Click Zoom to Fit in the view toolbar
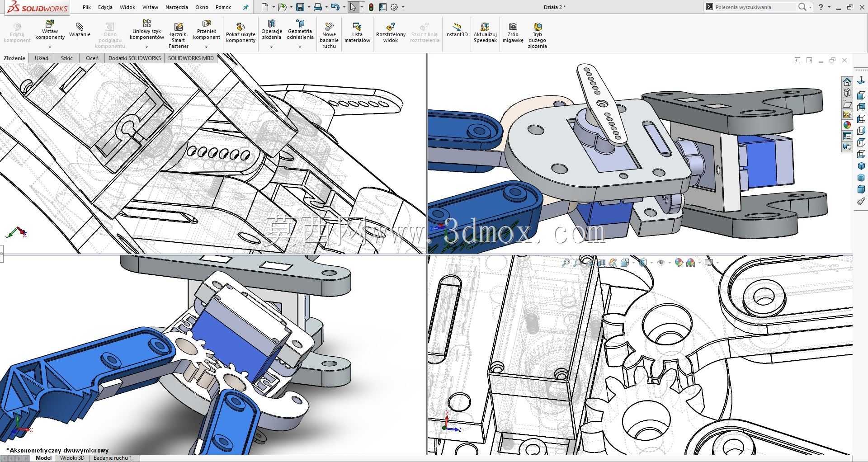This screenshot has height=462, width=868. tap(566, 263)
